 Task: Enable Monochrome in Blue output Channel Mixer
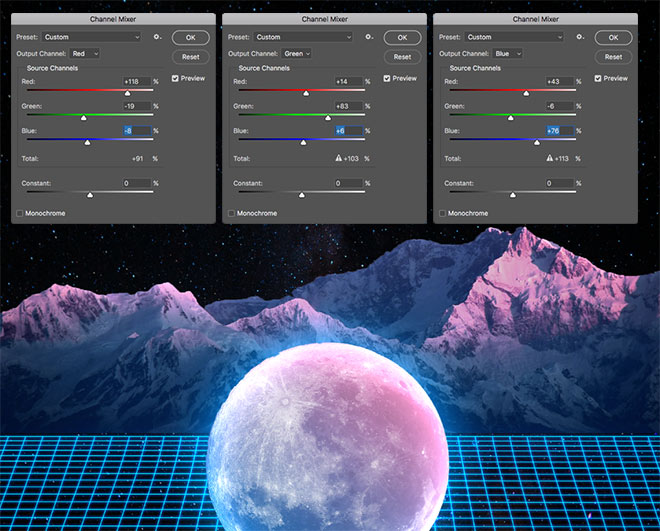pos(442,213)
